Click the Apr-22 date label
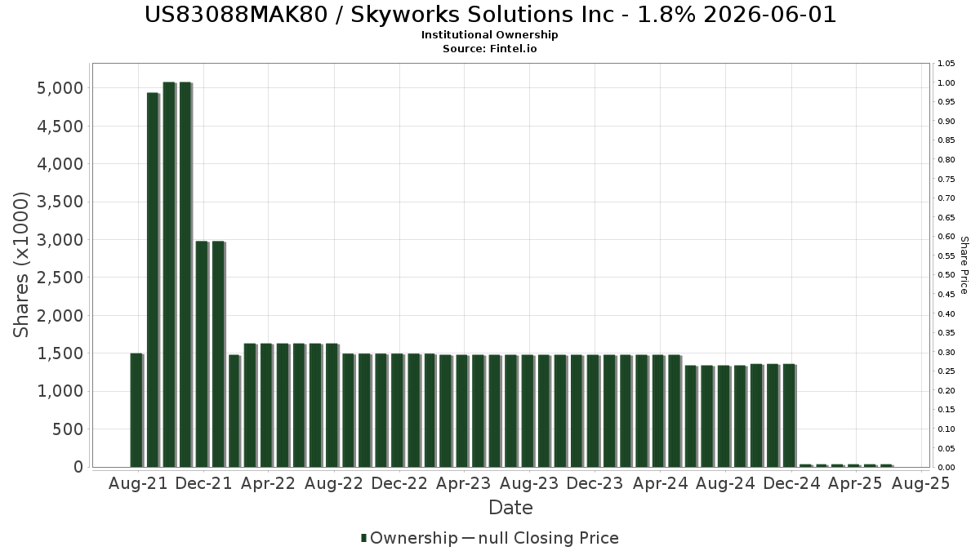 (269, 483)
